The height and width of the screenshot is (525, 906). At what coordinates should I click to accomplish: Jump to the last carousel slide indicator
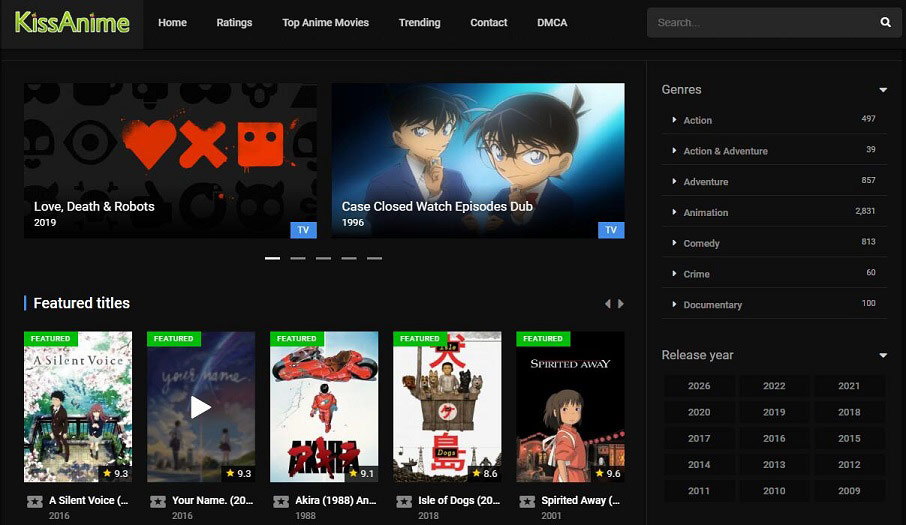pyautogui.click(x=374, y=258)
